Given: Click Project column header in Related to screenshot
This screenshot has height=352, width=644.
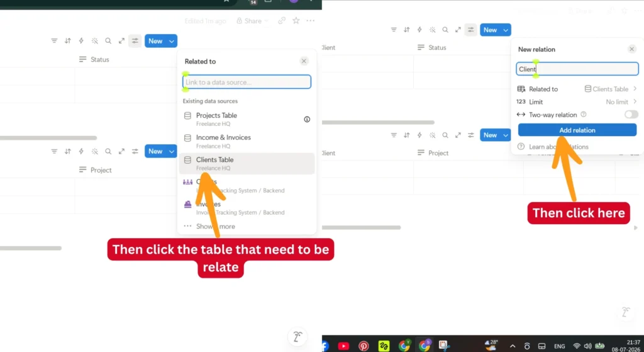Looking at the screenshot, I should click(96, 170).
